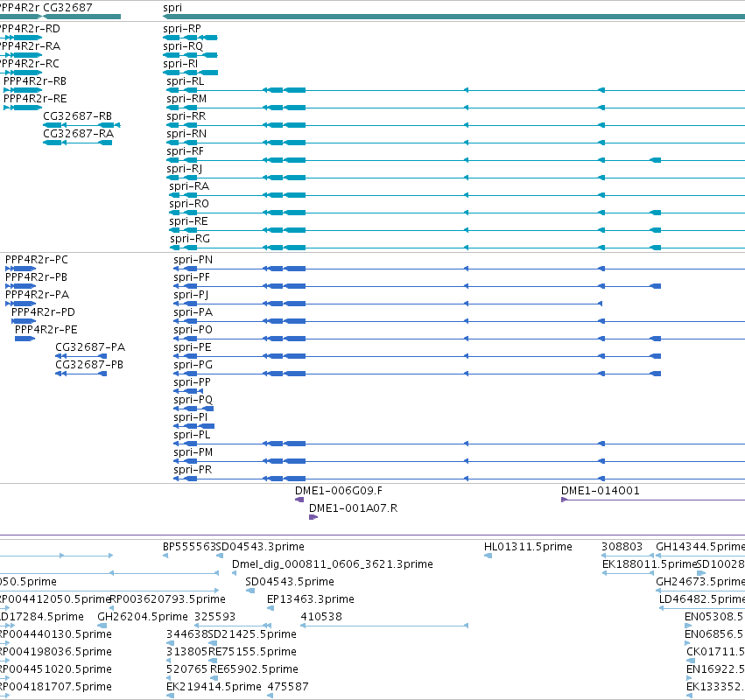Select the SD04543.3prime EST label
745x700 pixels.
[260, 547]
